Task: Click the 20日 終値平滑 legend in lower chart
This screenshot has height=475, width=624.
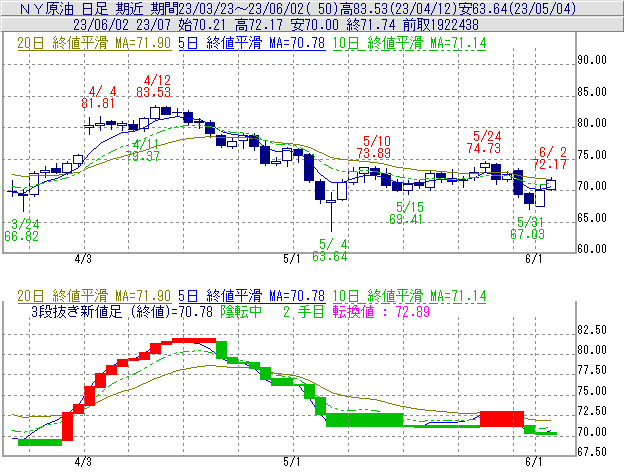Action: click(x=94, y=296)
